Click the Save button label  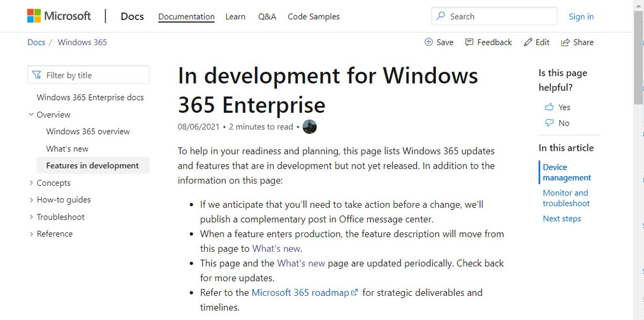[x=445, y=42]
